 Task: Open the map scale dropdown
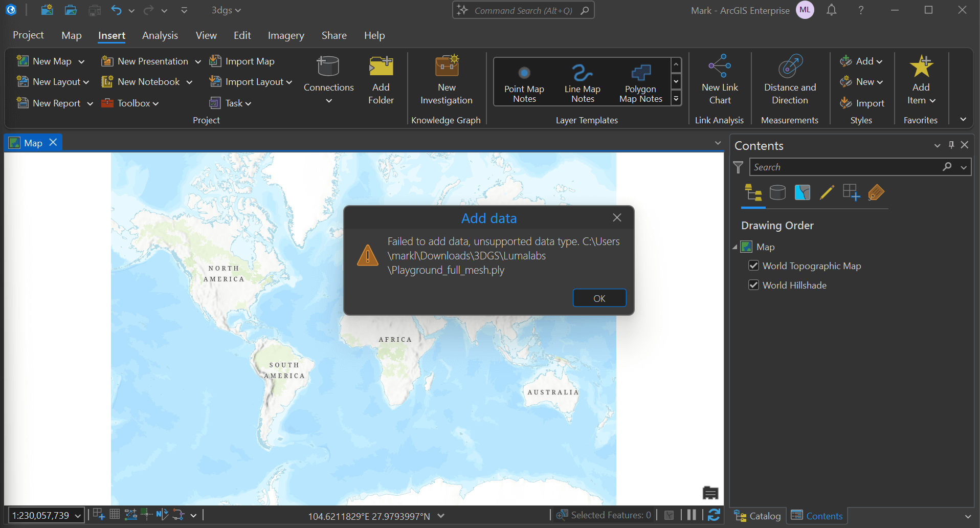pos(78,516)
